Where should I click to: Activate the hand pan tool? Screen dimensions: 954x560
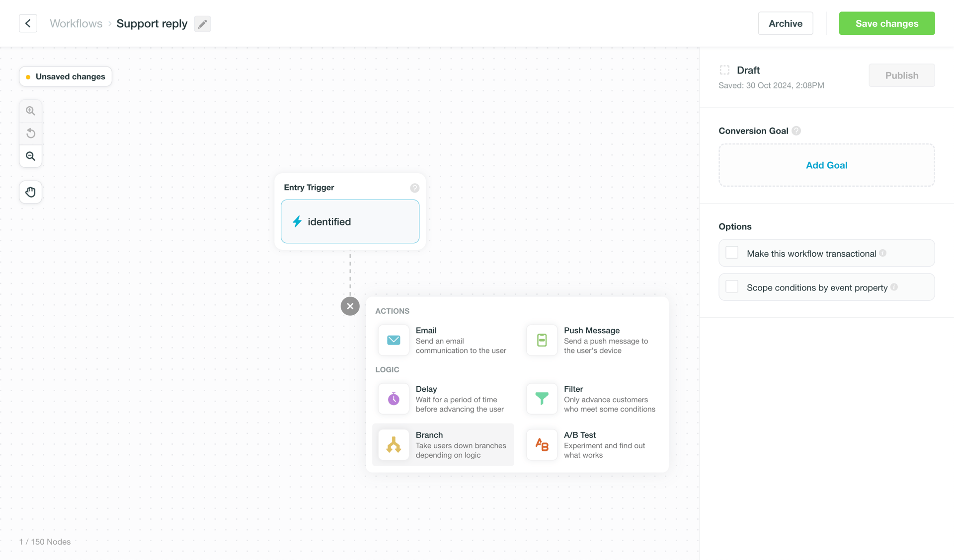(30, 192)
